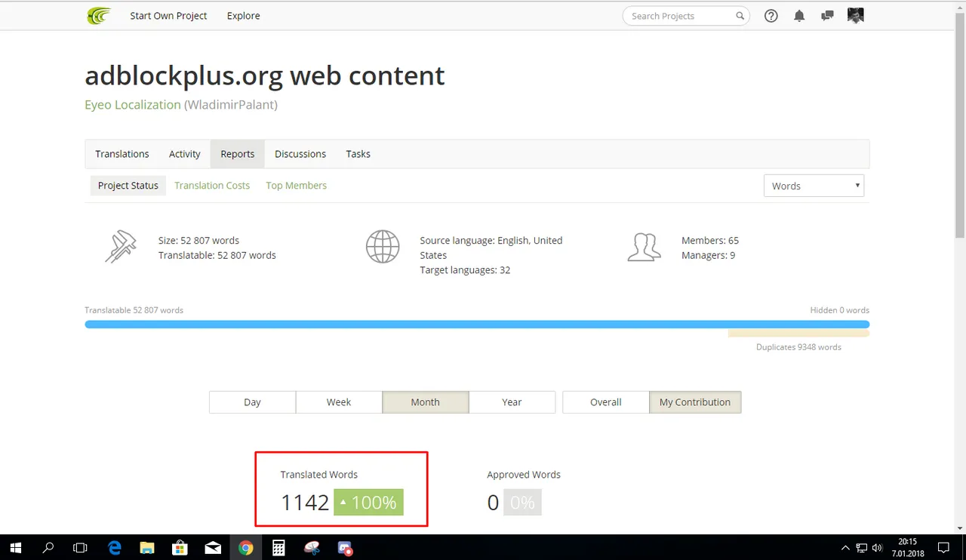Click the globe languages icon

[383, 247]
